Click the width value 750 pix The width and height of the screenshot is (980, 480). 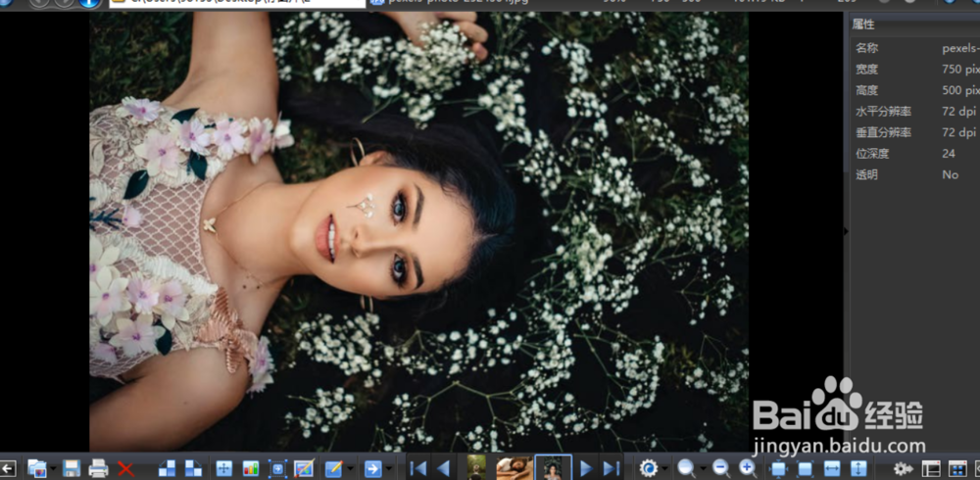[x=960, y=70]
